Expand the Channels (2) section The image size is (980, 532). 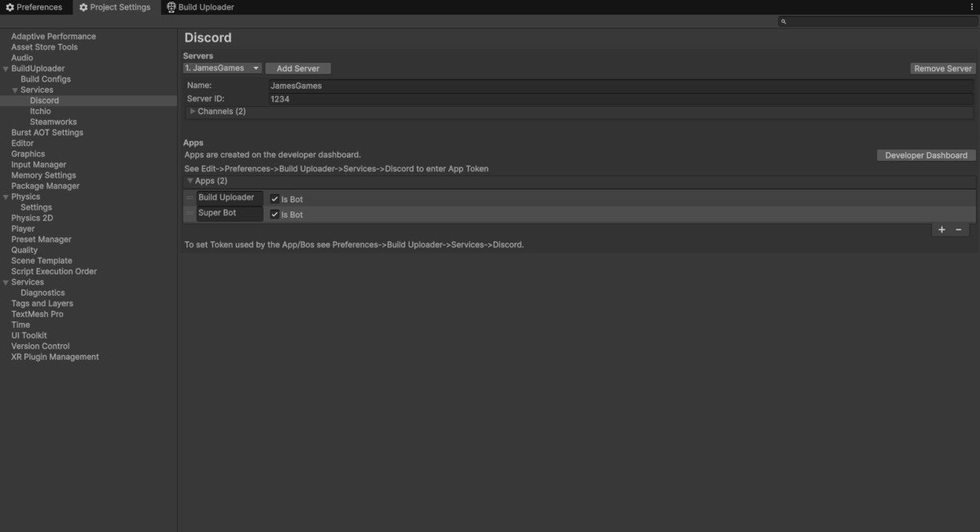[194, 112]
